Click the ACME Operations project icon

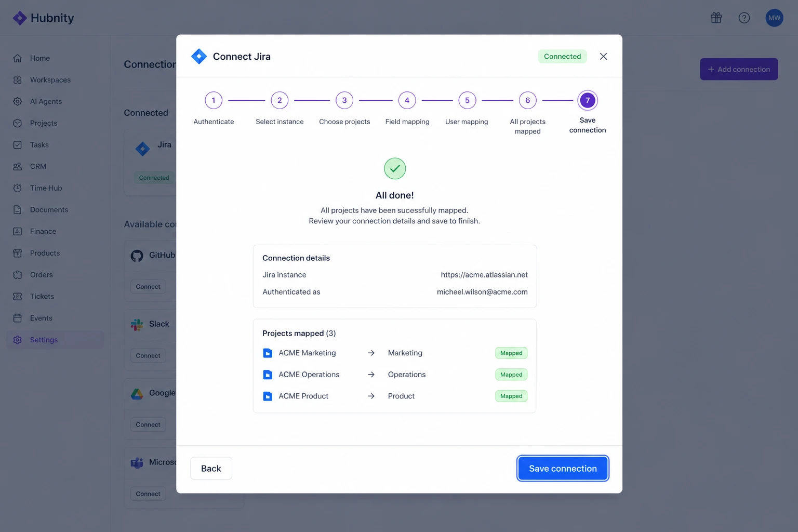pos(268,375)
